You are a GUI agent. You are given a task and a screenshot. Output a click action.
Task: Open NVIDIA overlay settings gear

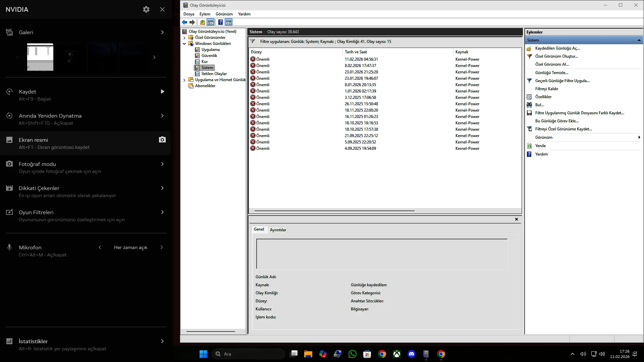click(146, 9)
